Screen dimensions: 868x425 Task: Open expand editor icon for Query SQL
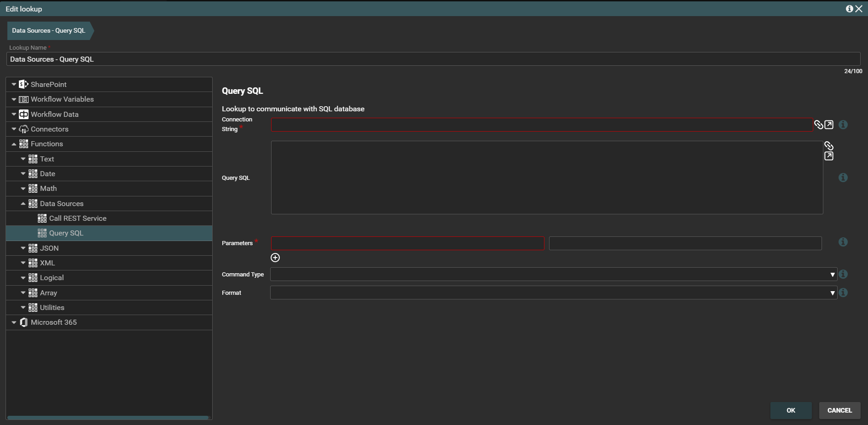click(828, 156)
